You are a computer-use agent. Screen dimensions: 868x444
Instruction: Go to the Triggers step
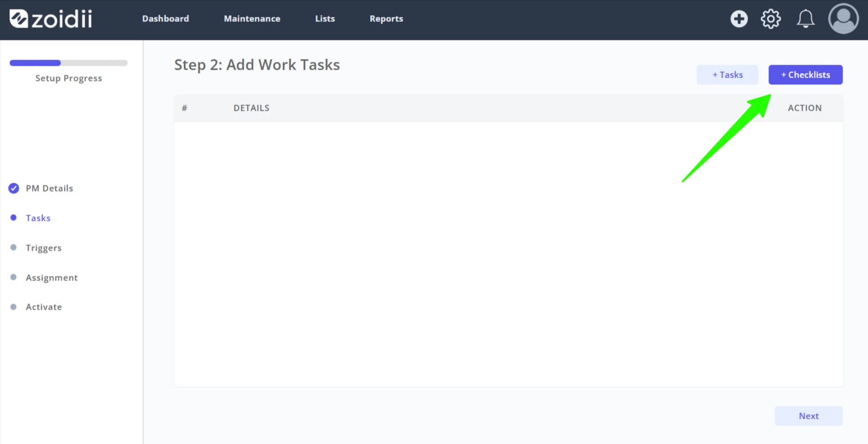click(x=44, y=248)
